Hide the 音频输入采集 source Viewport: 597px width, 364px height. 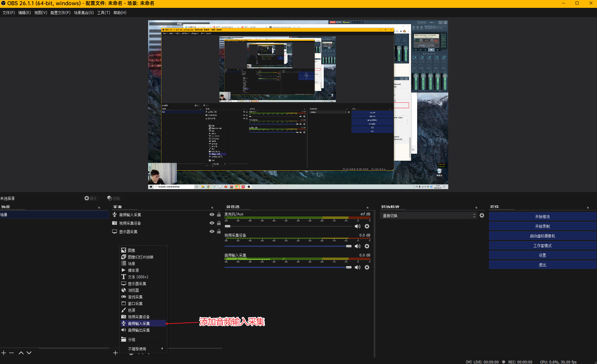point(212,214)
